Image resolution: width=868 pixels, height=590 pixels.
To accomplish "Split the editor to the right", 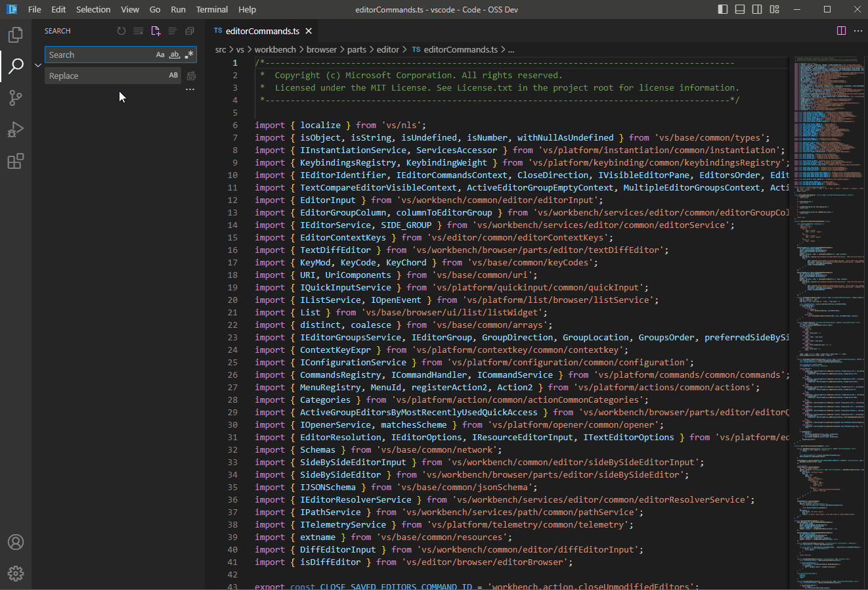I will pos(841,30).
